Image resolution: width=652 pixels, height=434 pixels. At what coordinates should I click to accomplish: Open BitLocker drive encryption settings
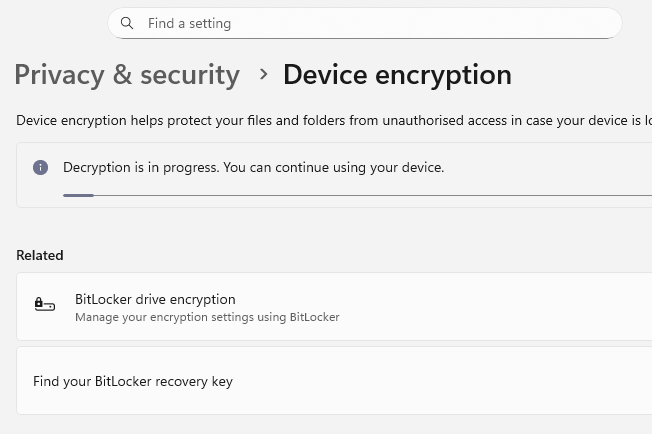pos(155,299)
